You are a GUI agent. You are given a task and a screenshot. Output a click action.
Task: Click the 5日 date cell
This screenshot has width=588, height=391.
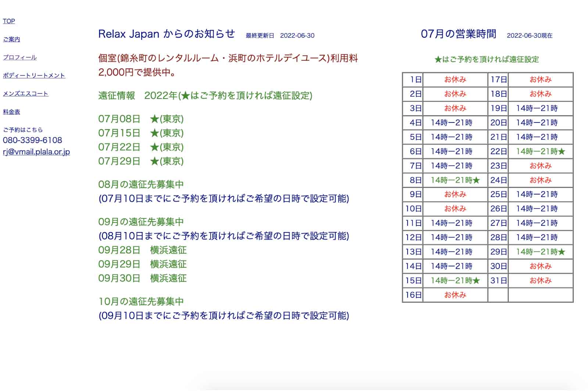(413, 137)
